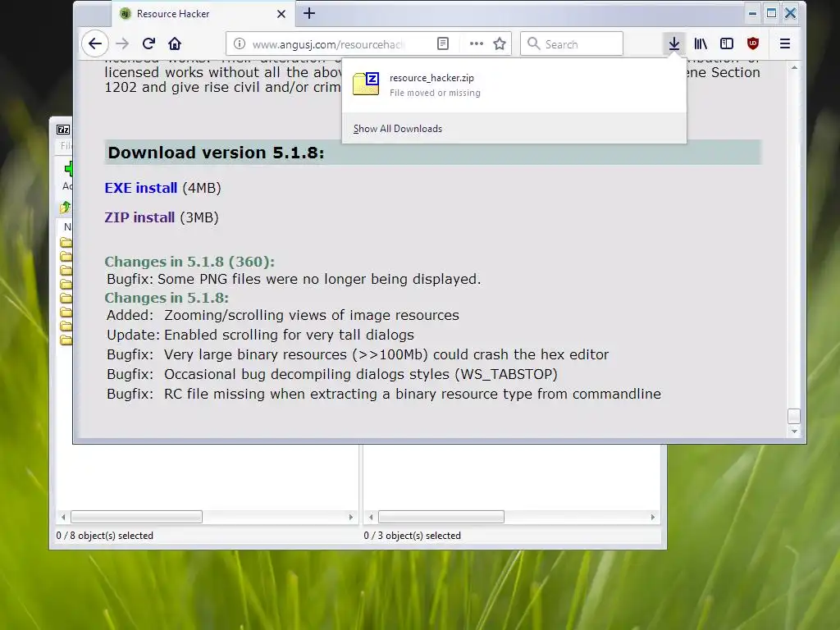Screen dimensions: 840x630
Task: Open page actions three-dots menu
Action: [x=477, y=43]
